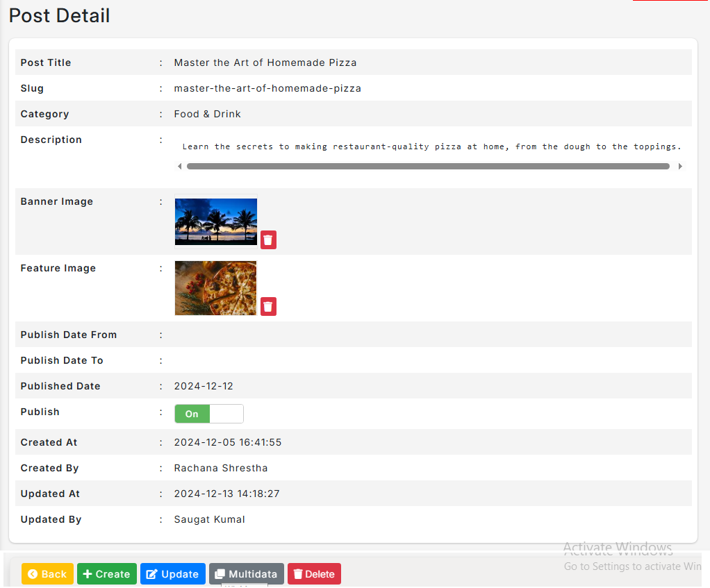This screenshot has width=710, height=588.
Task: Select the post title 'Master the Art of Homemade Pizza'
Action: point(265,62)
